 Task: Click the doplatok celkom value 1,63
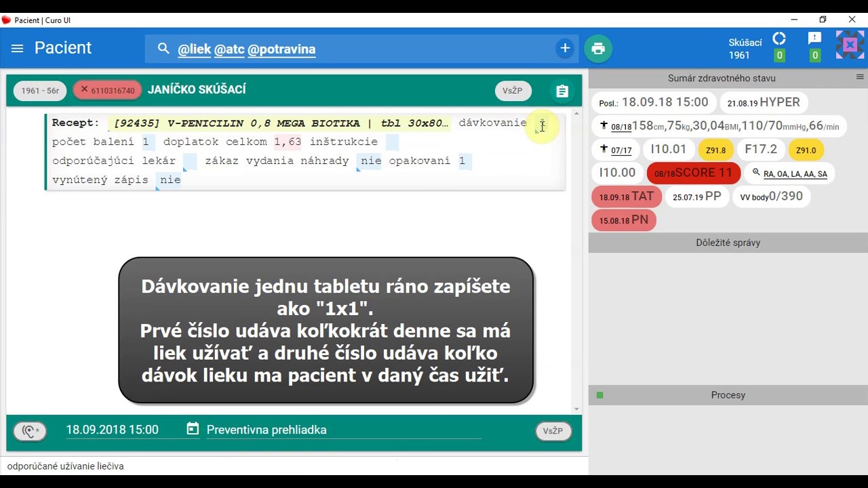pyautogui.click(x=288, y=142)
